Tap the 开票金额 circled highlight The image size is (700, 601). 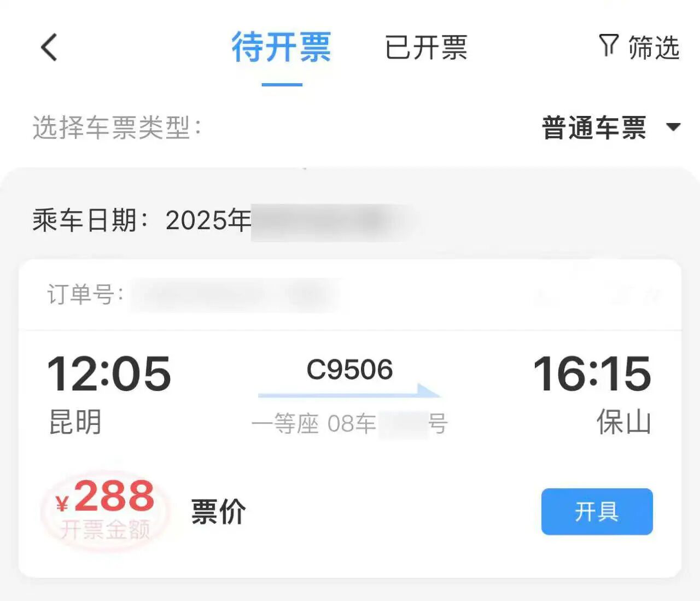point(105,510)
